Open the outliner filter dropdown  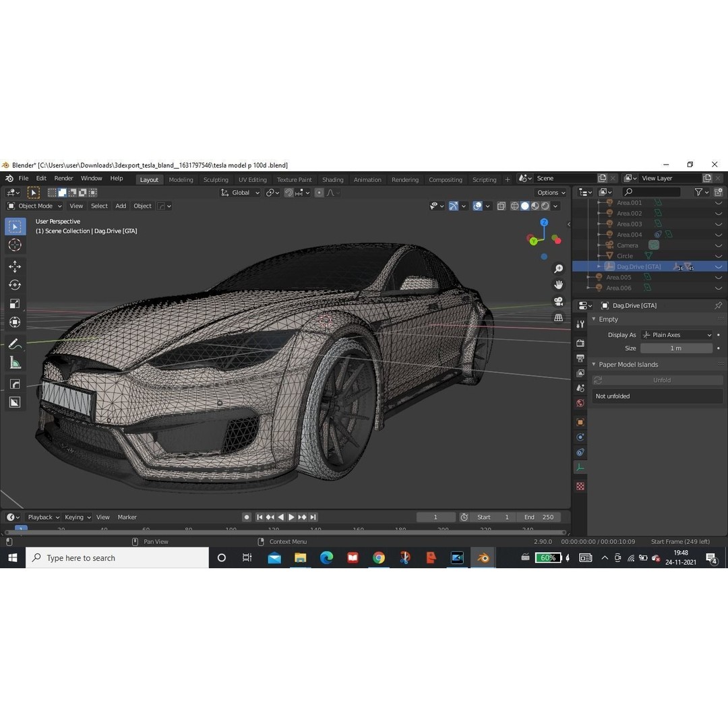pyautogui.click(x=701, y=191)
